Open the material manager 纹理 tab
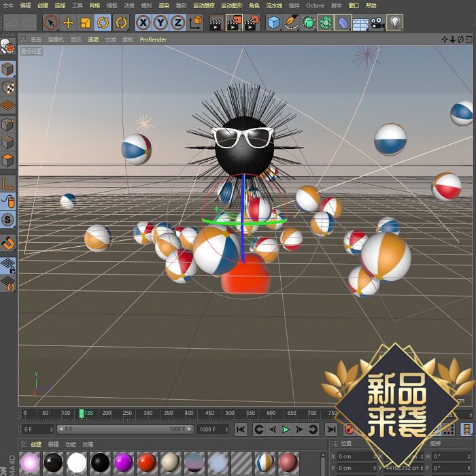The width and height of the screenshot is (476, 476). (88, 444)
